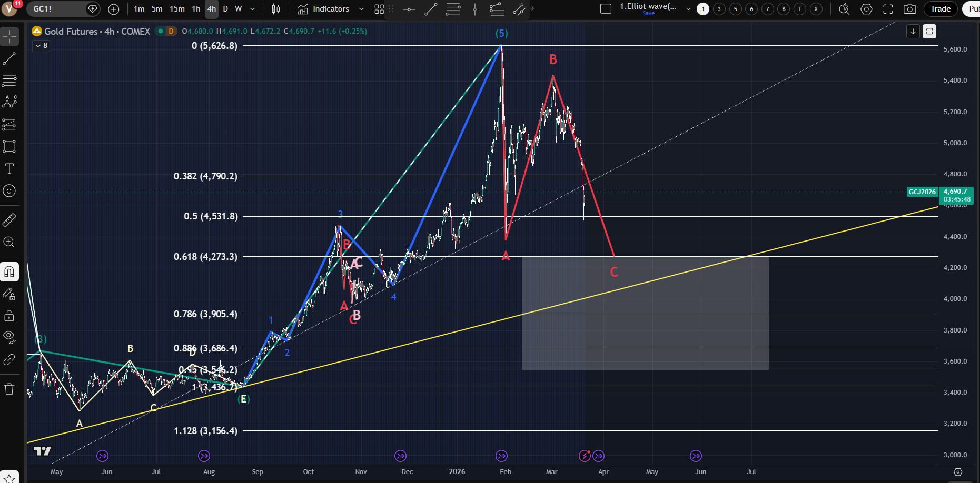Switch to the W weekly timeframe
Viewport: 980px width, 483px height.
pos(239,9)
